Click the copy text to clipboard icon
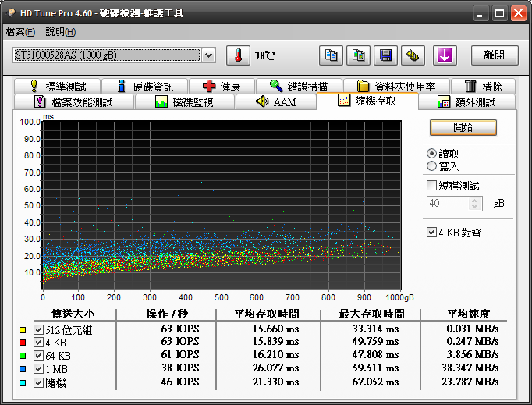532x405 pixels. pyautogui.click(x=332, y=55)
